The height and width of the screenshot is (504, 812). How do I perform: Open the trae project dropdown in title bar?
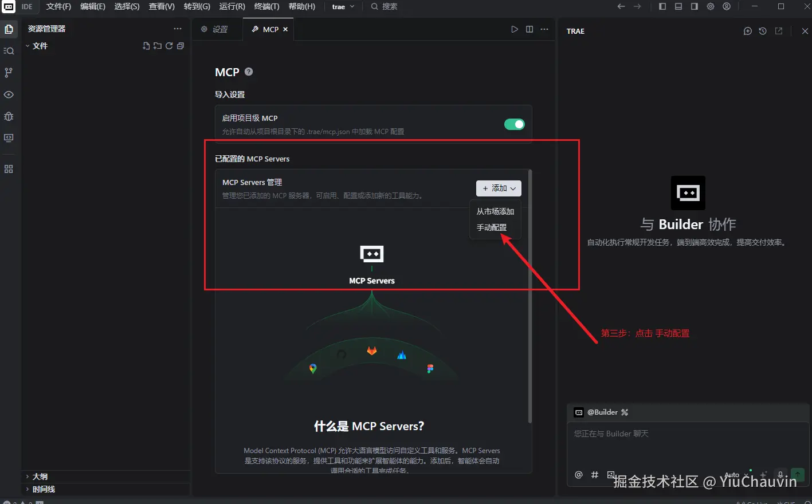[343, 7]
